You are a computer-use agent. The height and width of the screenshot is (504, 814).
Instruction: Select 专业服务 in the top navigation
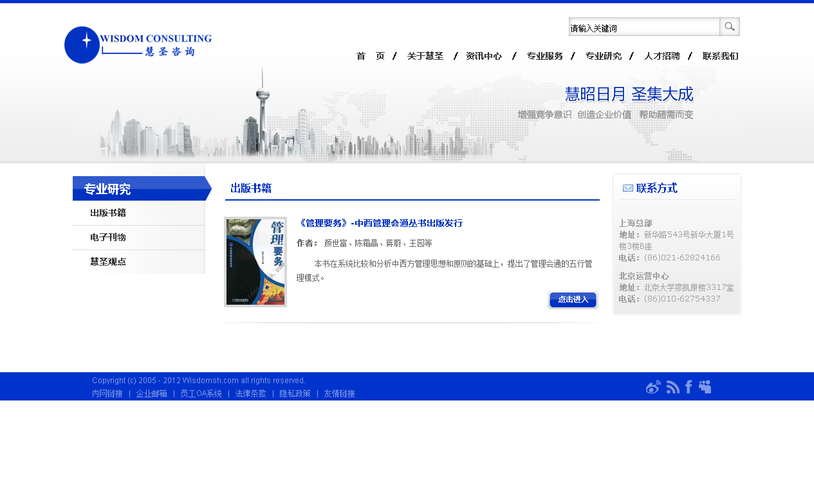point(544,57)
